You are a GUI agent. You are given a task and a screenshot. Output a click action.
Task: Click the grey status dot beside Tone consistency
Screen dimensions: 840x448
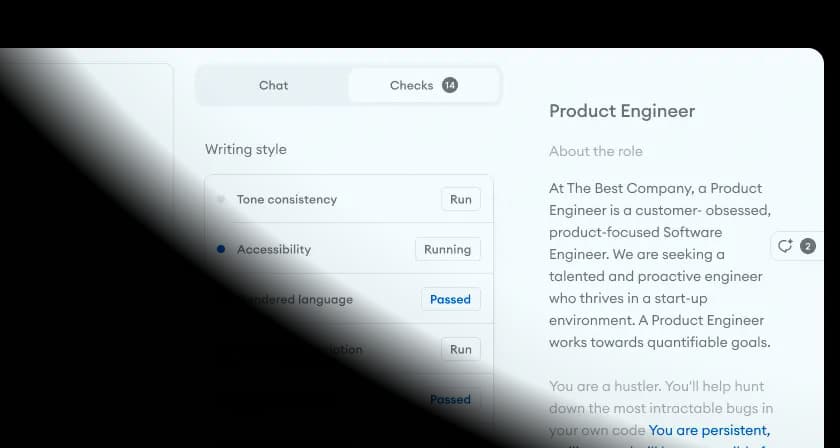click(221, 199)
